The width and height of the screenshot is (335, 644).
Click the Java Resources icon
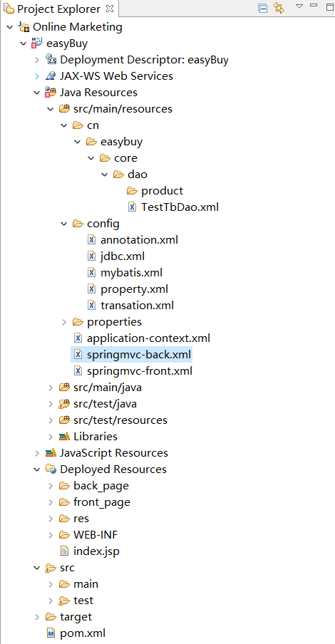pos(51,93)
